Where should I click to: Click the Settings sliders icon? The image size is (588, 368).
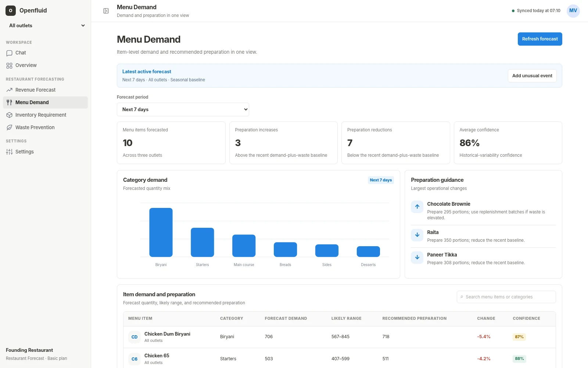coord(10,152)
